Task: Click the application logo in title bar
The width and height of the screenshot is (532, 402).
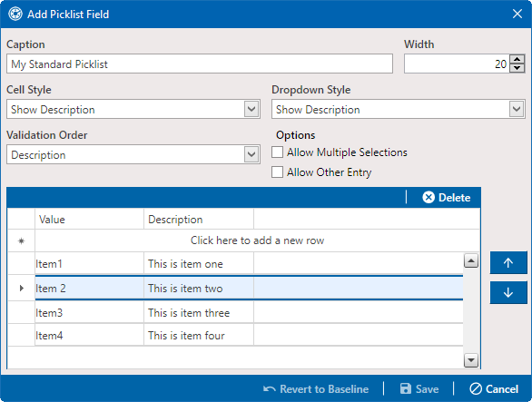Action: [15, 15]
